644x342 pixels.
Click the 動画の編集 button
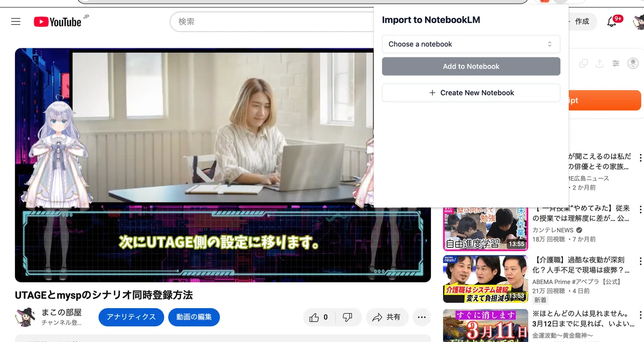(x=194, y=317)
